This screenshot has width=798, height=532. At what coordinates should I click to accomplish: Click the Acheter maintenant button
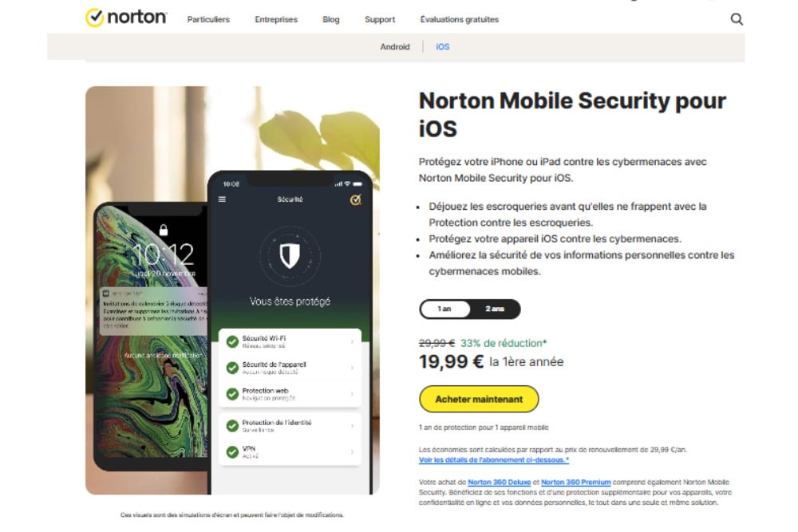pyautogui.click(x=479, y=399)
